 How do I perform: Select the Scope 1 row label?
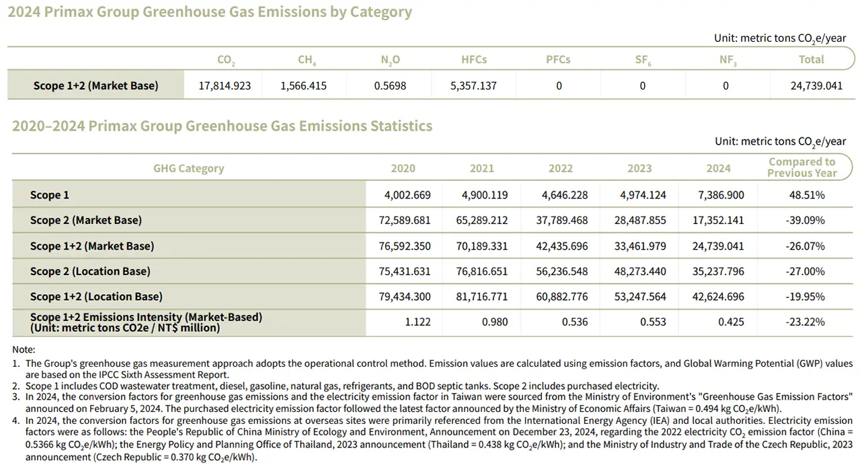(50, 195)
